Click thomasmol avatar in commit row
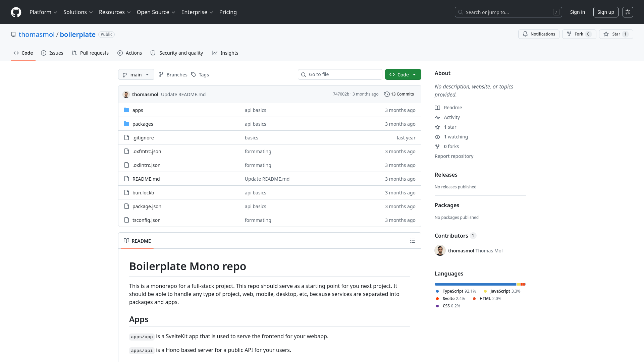Image resolution: width=644 pixels, height=362 pixels. (126, 95)
